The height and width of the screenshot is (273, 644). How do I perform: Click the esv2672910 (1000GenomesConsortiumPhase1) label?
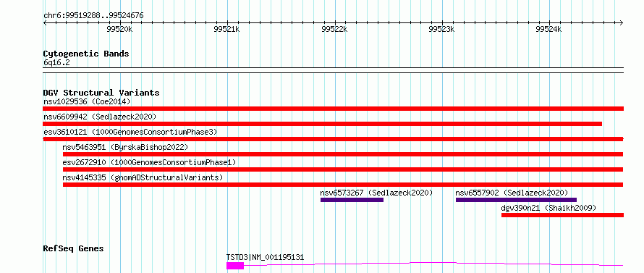click(x=149, y=162)
